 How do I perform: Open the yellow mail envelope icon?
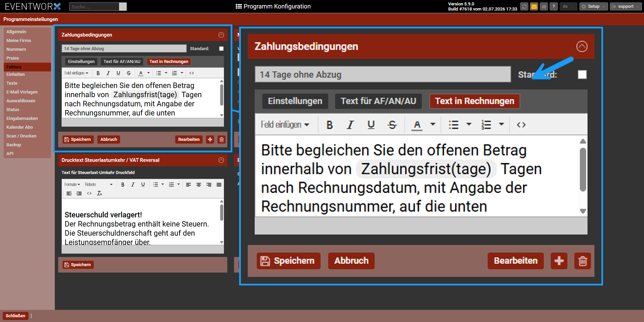(x=534, y=6)
